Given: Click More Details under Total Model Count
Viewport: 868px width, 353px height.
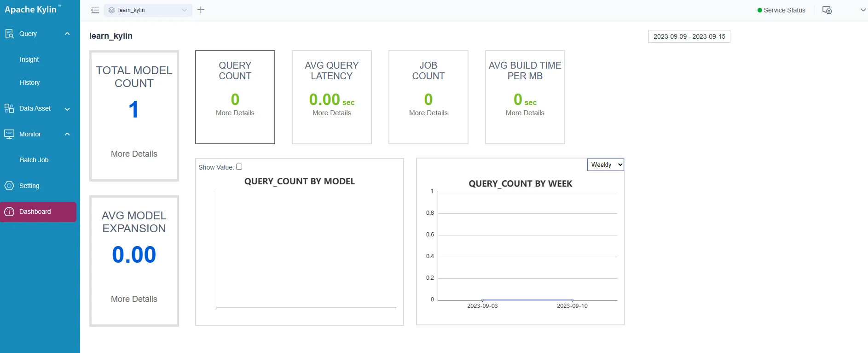Looking at the screenshot, I should [134, 154].
